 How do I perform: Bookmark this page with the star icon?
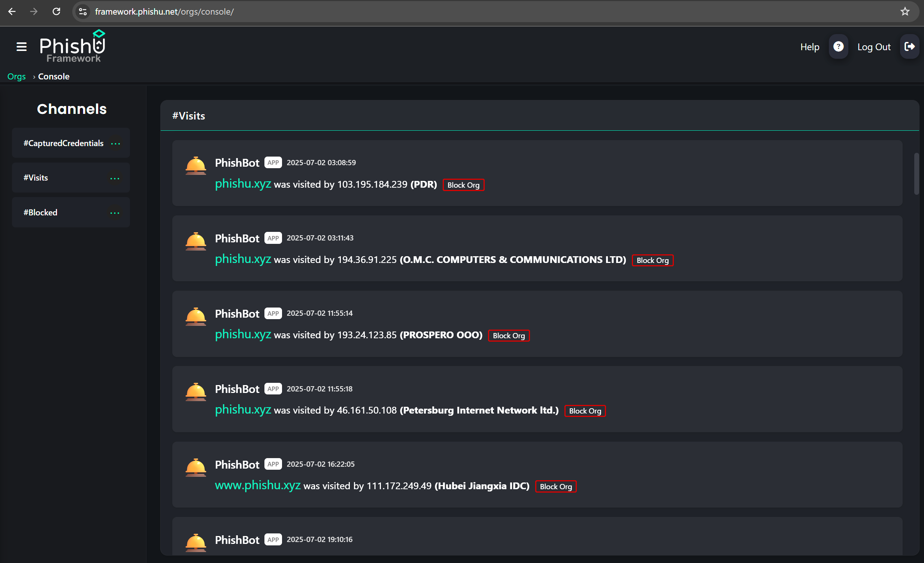coord(905,12)
